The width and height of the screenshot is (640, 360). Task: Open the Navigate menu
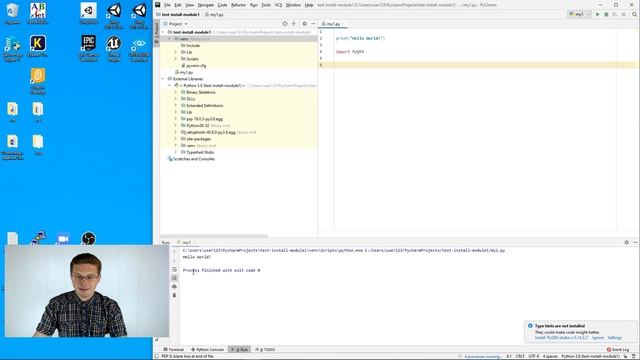click(x=206, y=5)
